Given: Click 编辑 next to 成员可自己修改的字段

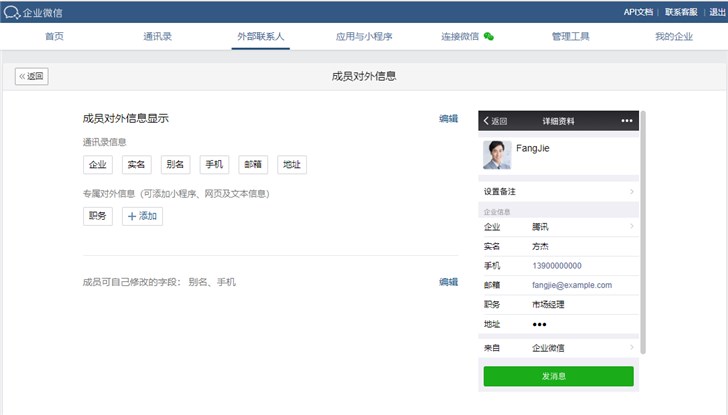Looking at the screenshot, I should click(x=448, y=282).
